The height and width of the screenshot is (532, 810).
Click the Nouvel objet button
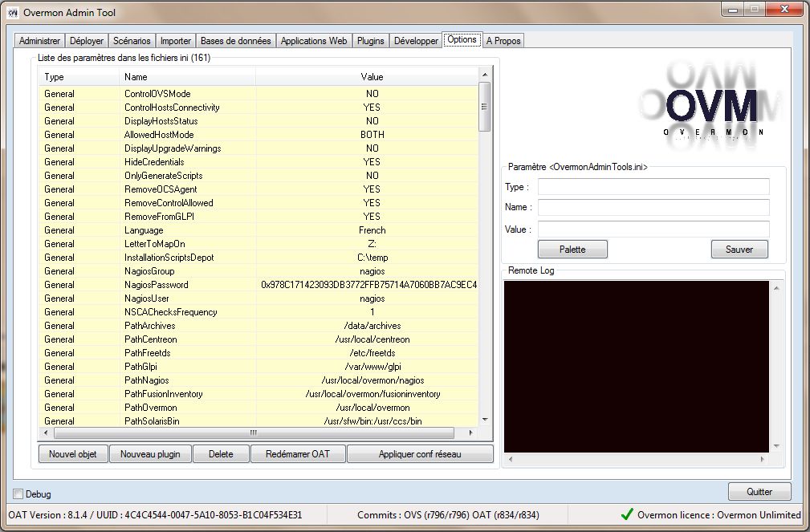73,454
